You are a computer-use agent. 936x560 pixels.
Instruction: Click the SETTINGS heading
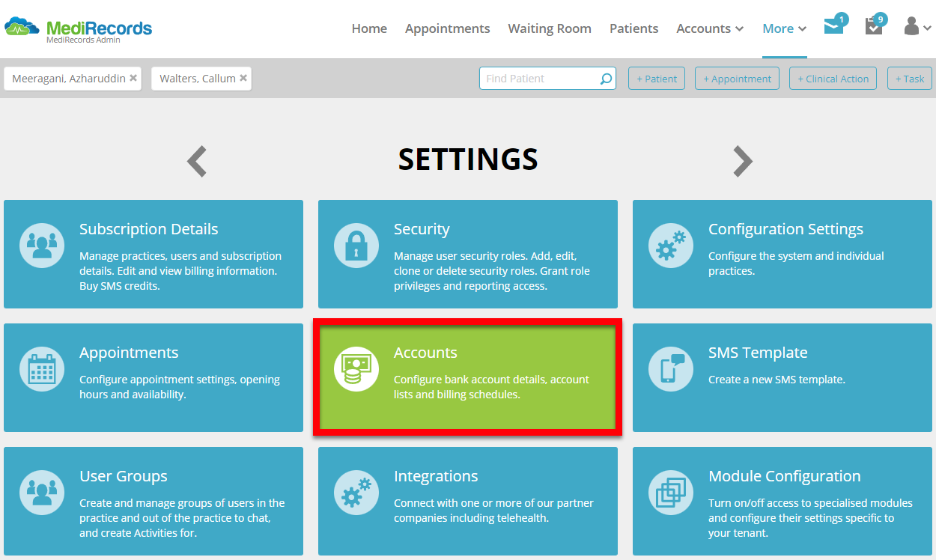(x=468, y=159)
